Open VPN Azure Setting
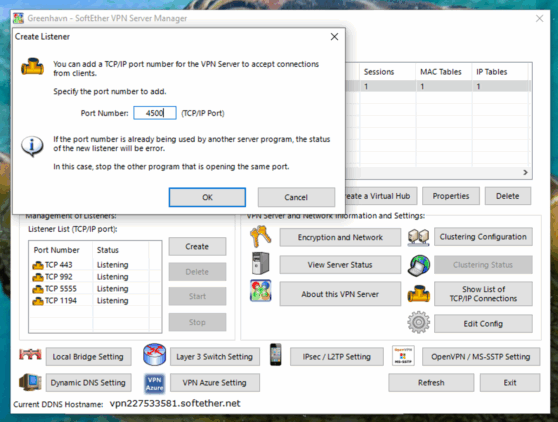 coord(215,383)
